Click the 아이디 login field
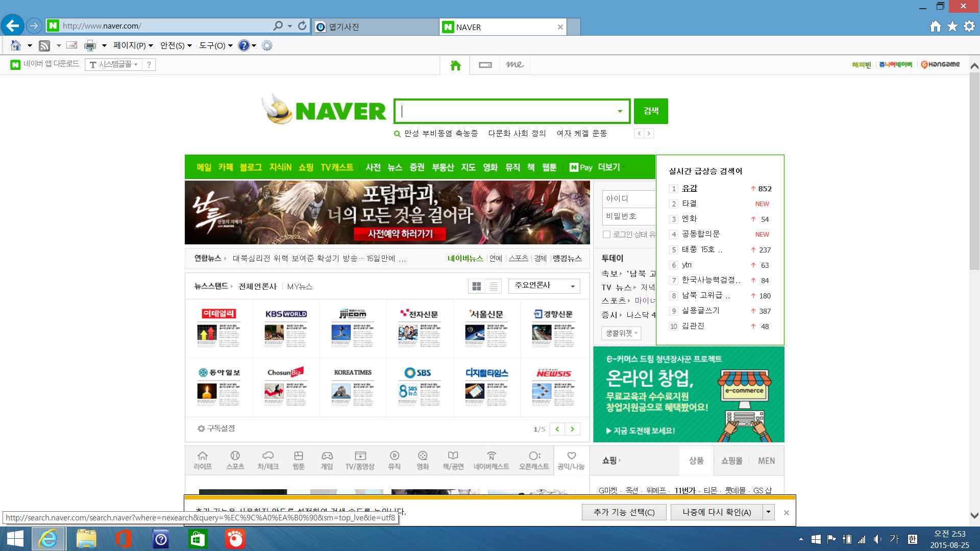 tap(629, 198)
